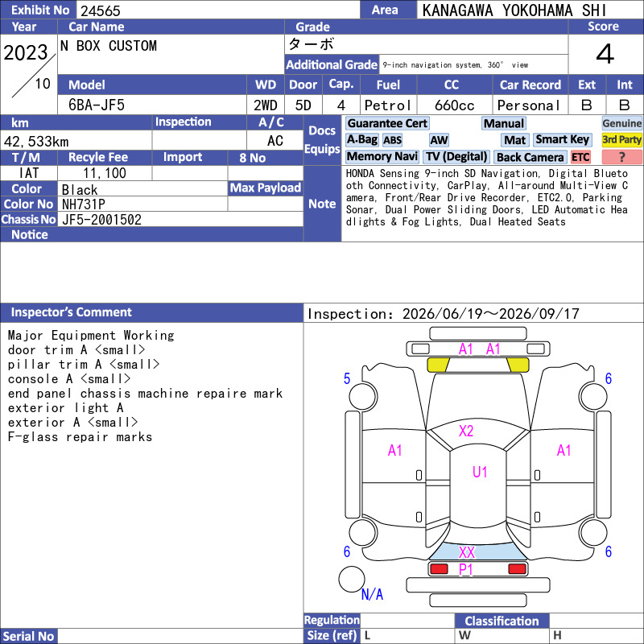Click the 5D door value
Screen dimensions: 644x644
(303, 105)
